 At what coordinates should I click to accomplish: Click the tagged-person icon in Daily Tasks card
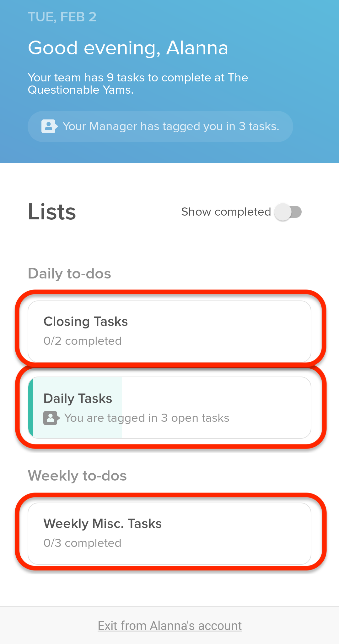51,418
